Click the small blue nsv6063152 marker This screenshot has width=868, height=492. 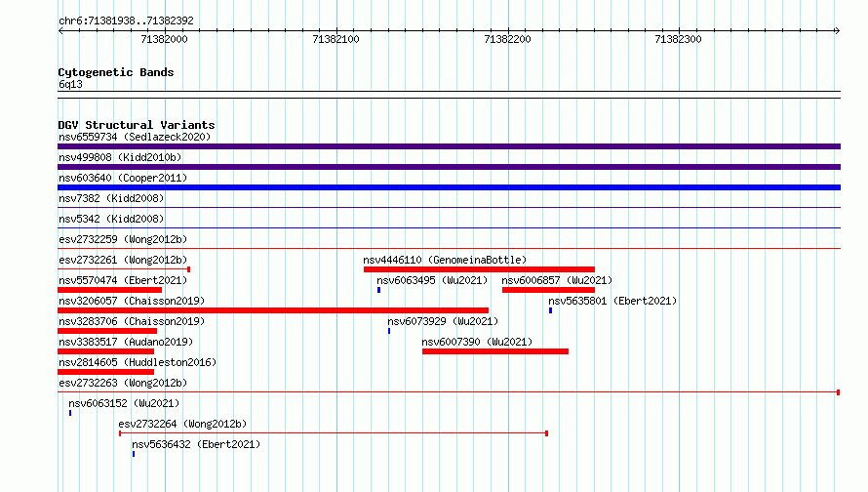[70, 413]
